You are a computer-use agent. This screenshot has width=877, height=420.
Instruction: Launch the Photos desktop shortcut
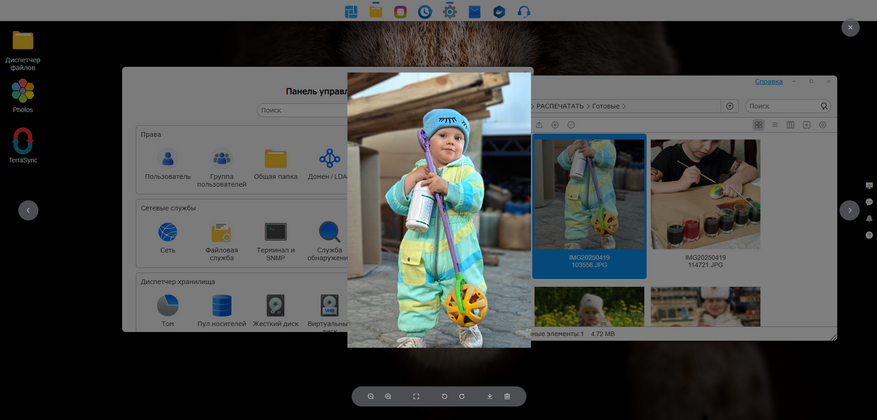[23, 96]
